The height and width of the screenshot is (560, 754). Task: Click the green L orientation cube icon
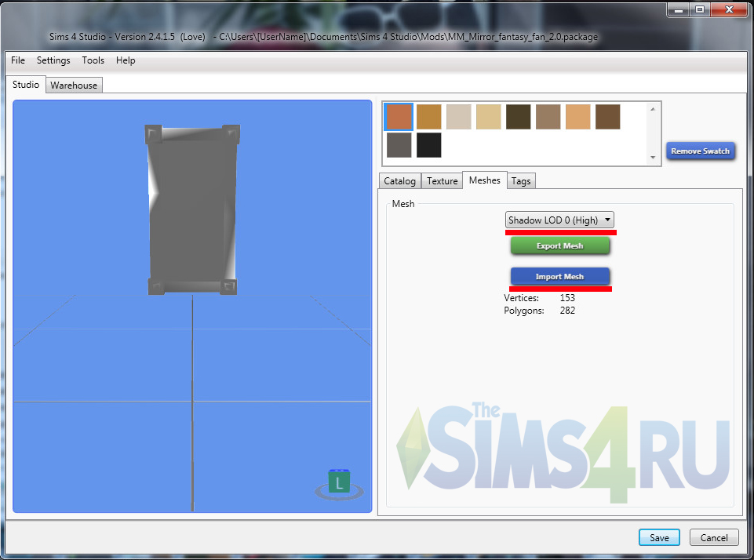(x=339, y=482)
